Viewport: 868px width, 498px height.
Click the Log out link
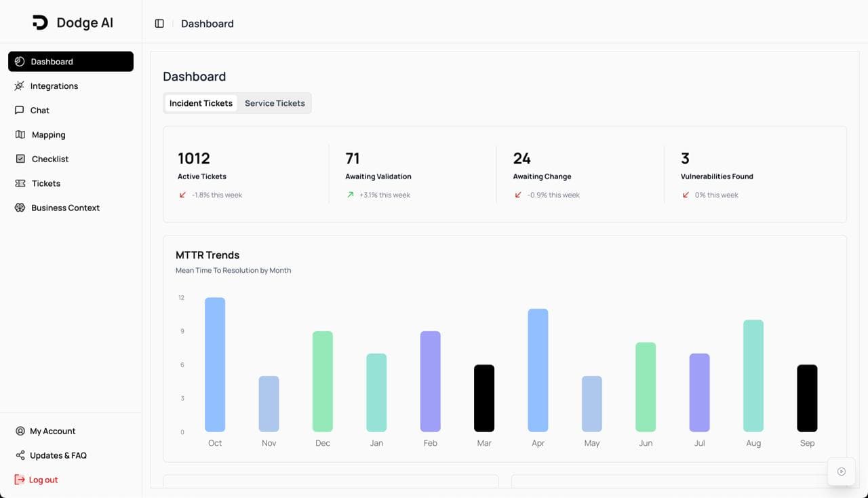click(x=42, y=480)
